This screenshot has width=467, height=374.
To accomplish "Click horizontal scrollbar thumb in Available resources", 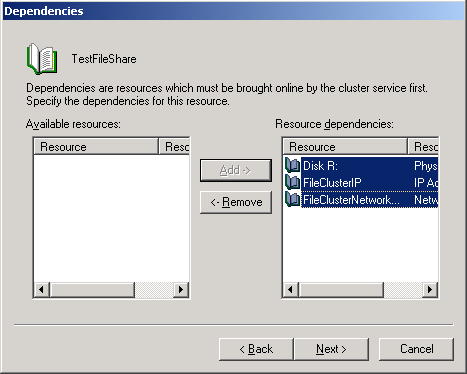I will (x=92, y=289).
